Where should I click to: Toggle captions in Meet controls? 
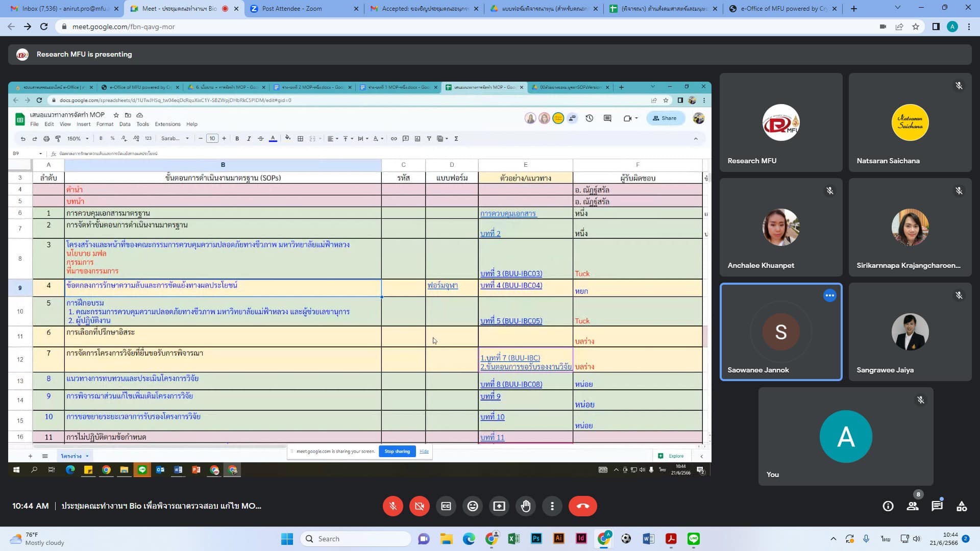click(x=446, y=506)
